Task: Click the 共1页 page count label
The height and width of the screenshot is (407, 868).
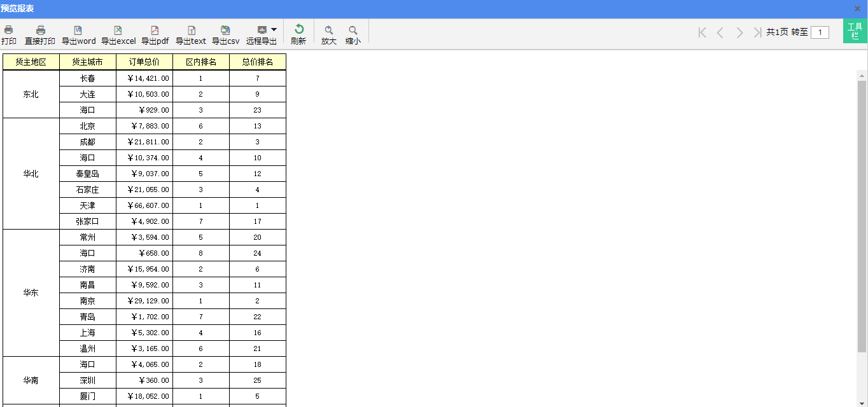Action: [x=777, y=32]
